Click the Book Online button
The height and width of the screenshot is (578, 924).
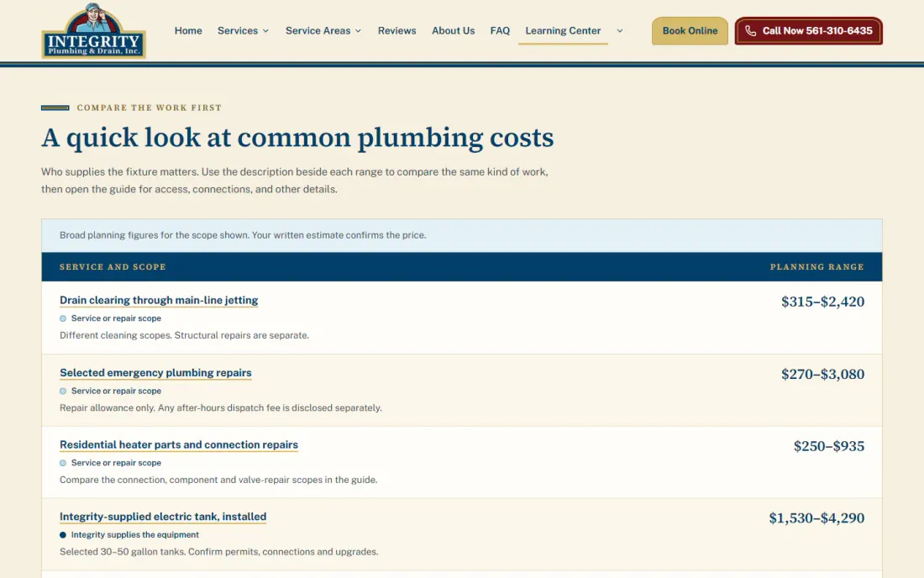coord(690,30)
